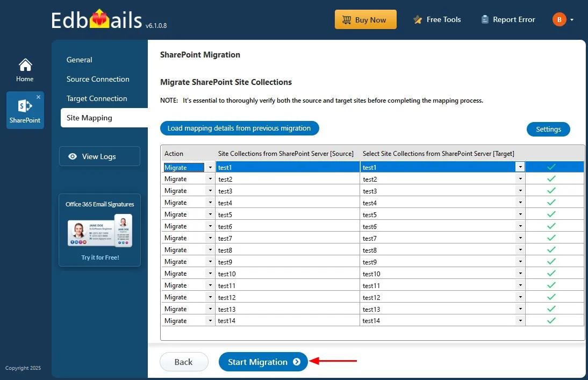The height and width of the screenshot is (380, 588).
Task: Click the Edbmails logo
Action: [96, 19]
